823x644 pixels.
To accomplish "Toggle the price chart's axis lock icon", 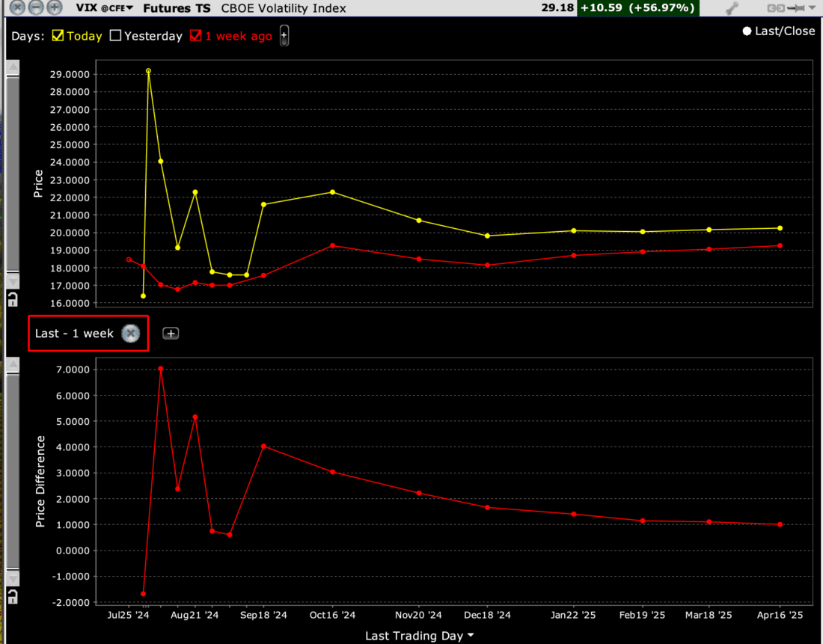I will pyautogui.click(x=13, y=300).
